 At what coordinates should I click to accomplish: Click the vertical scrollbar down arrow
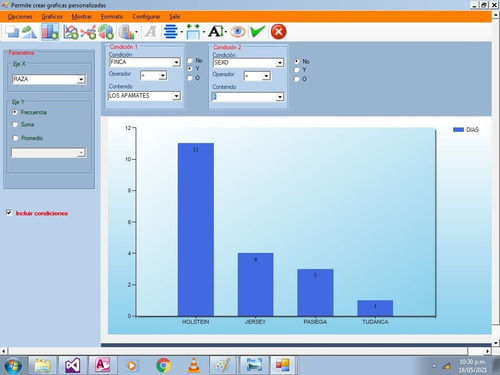click(x=496, y=343)
